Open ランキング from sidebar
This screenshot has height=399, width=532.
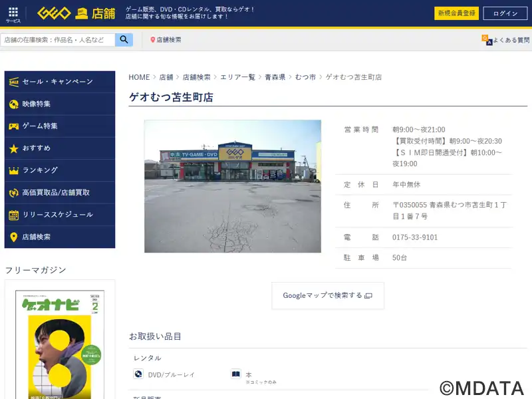pos(60,170)
